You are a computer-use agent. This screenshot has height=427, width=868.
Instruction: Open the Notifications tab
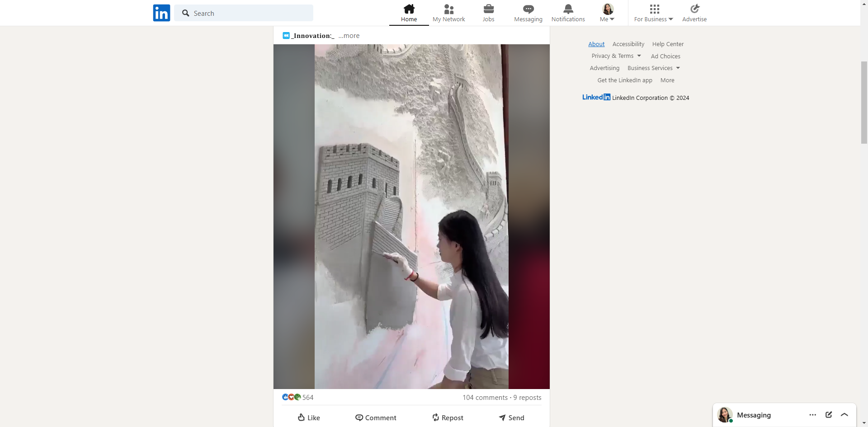[568, 13]
